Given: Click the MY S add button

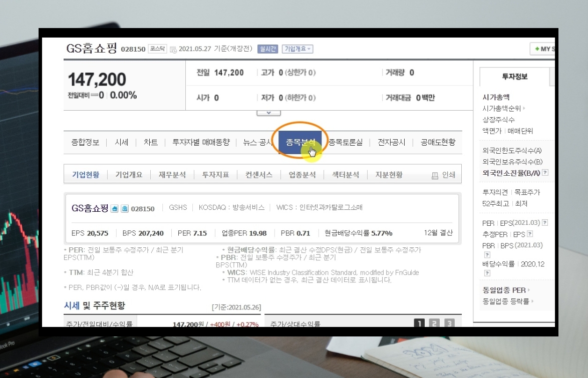Looking at the screenshot, I should pos(542,49).
